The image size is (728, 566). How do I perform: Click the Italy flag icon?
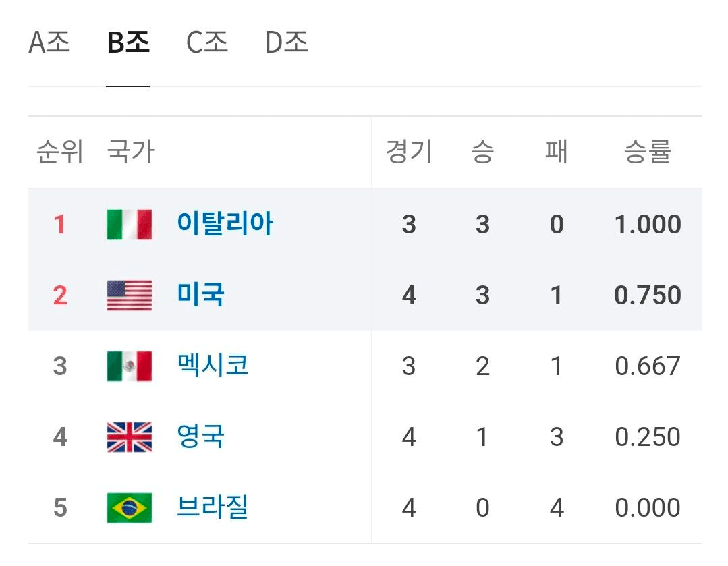(130, 224)
